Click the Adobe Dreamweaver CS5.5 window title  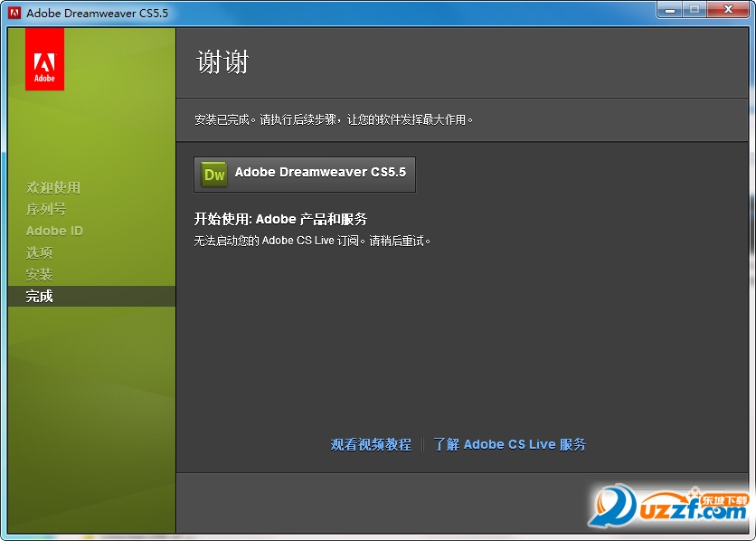(x=98, y=13)
